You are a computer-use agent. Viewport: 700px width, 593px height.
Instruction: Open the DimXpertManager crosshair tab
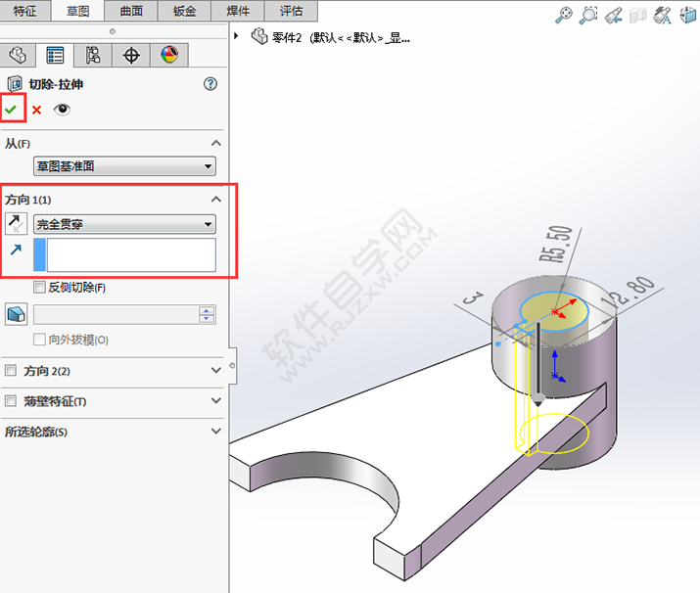coord(131,56)
